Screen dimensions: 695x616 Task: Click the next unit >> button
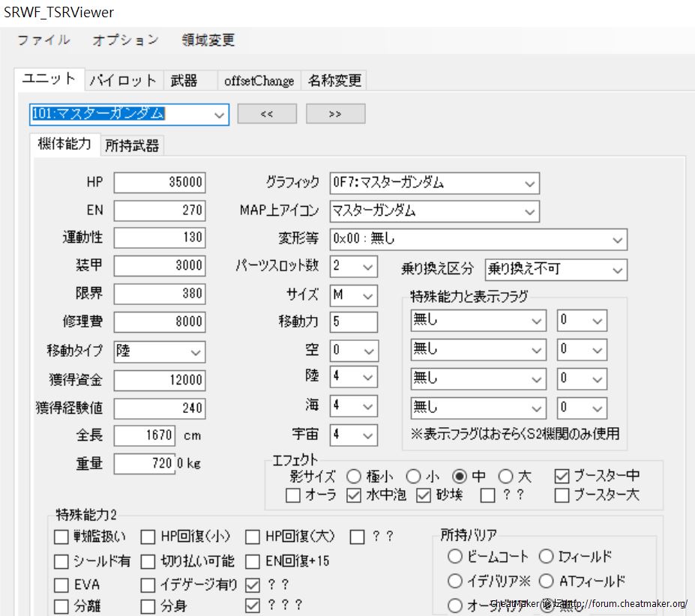335,114
